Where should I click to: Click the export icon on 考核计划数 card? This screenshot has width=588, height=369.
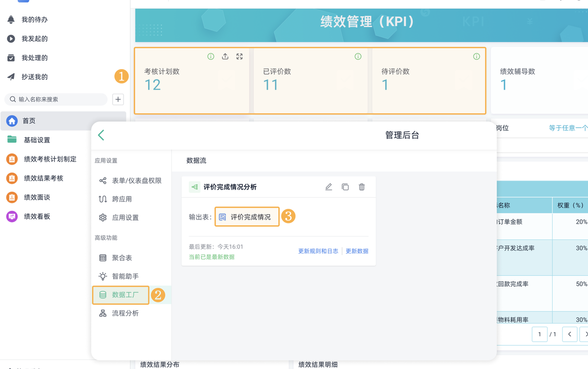tap(225, 56)
